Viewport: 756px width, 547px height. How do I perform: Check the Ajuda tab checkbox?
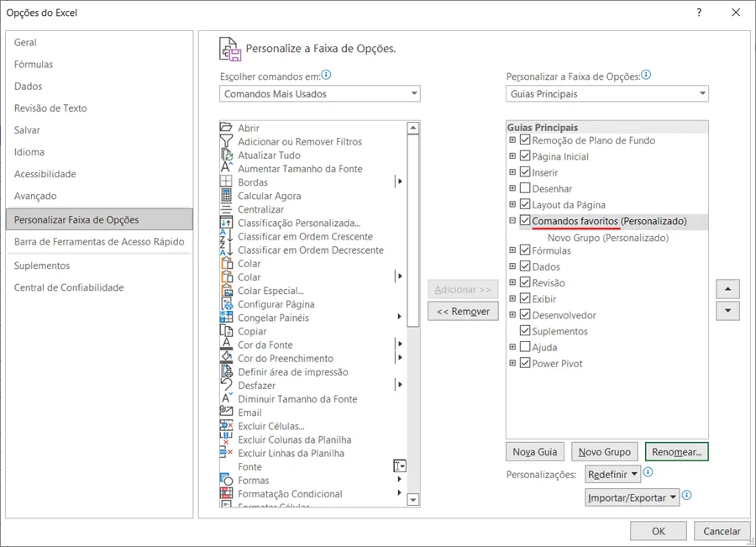525,347
